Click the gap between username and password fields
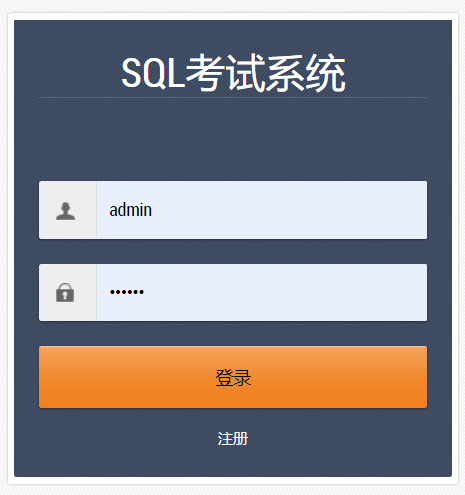The image size is (465, 495). 233,252
